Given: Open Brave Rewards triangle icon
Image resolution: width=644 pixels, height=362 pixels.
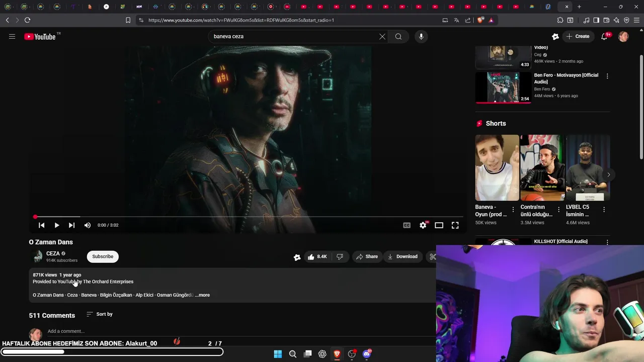Looking at the screenshot, I should pos(491,20).
